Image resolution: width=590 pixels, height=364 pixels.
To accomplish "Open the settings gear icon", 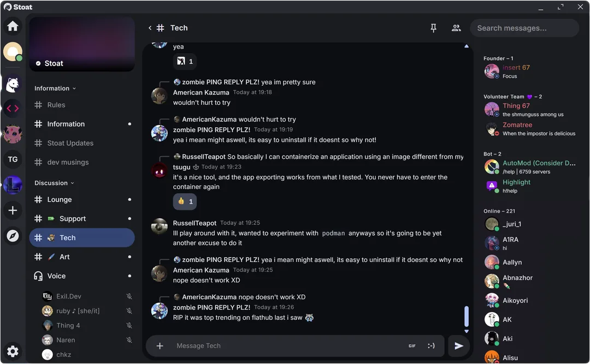I will [x=13, y=351].
